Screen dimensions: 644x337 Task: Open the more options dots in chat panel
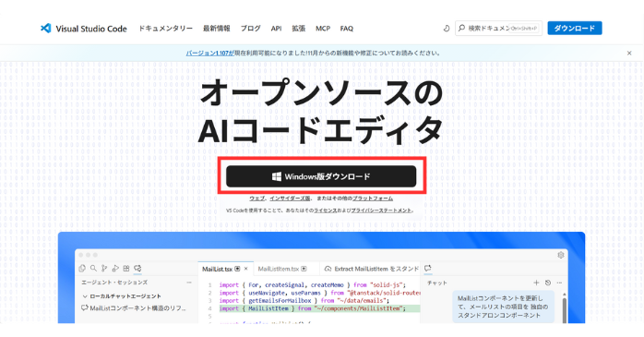pyautogui.click(x=559, y=283)
